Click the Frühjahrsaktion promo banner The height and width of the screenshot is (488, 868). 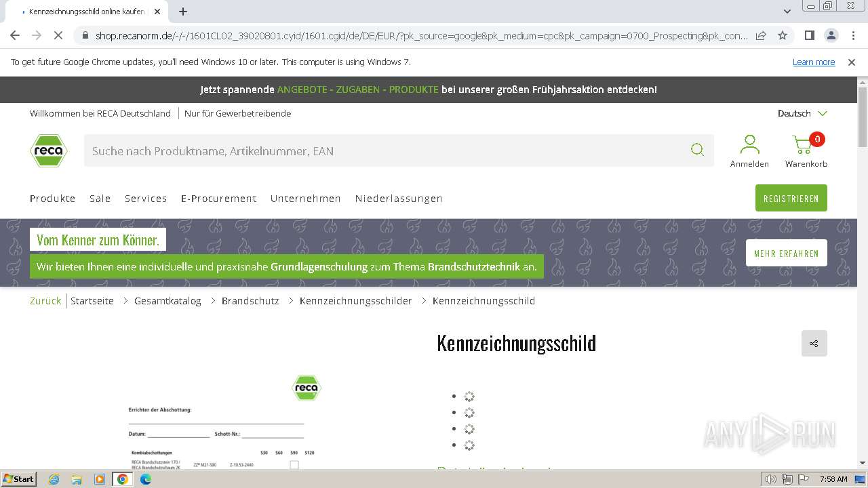[429, 89]
